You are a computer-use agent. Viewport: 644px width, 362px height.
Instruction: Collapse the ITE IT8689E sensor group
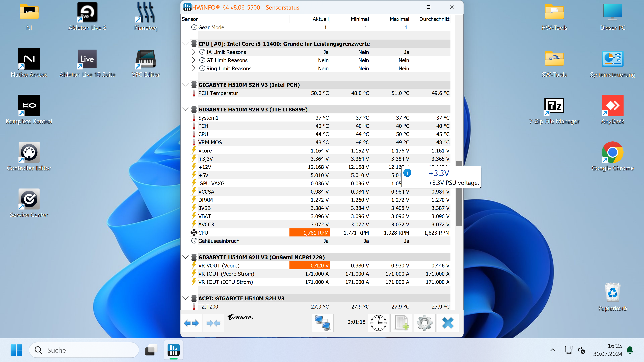click(185, 109)
